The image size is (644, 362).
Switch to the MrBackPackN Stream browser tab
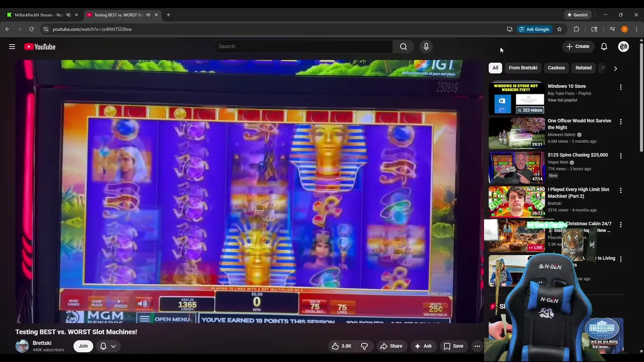click(x=38, y=15)
